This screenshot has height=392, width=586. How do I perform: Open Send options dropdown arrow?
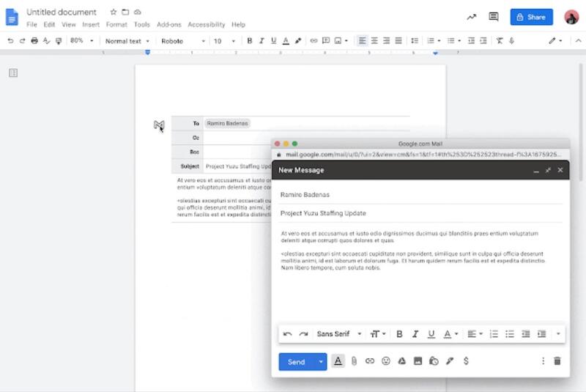click(320, 361)
